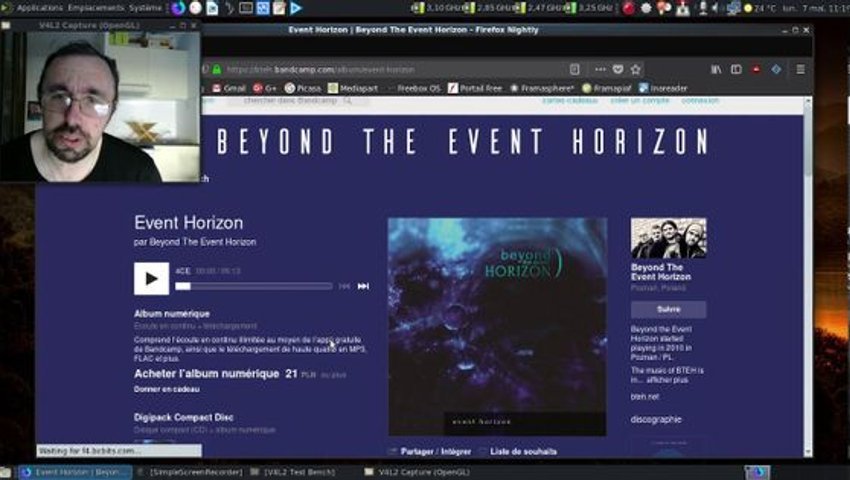The image size is (850, 480).
Task: Click 'Partager / Intégrer' link
Action: click(x=435, y=451)
